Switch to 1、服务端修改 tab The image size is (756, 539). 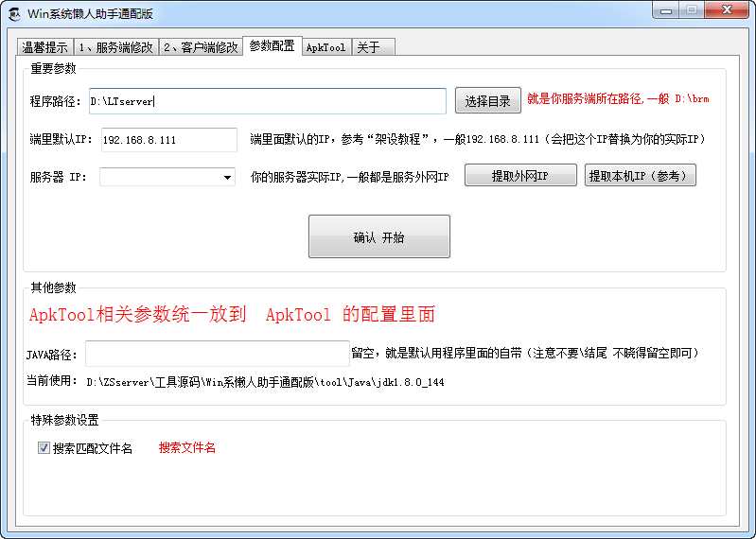pyautogui.click(x=115, y=47)
